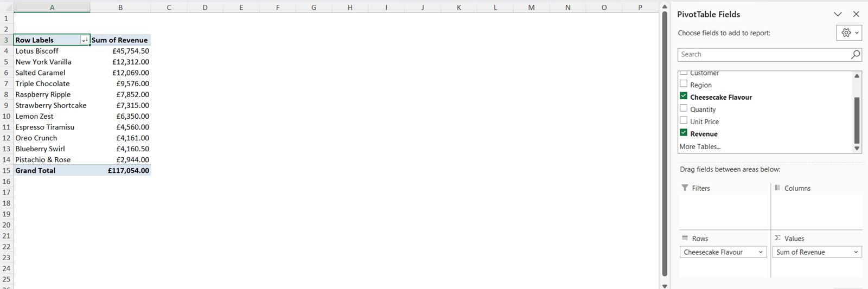868x289 pixels.
Task: Select row 15 header
Action: point(7,170)
